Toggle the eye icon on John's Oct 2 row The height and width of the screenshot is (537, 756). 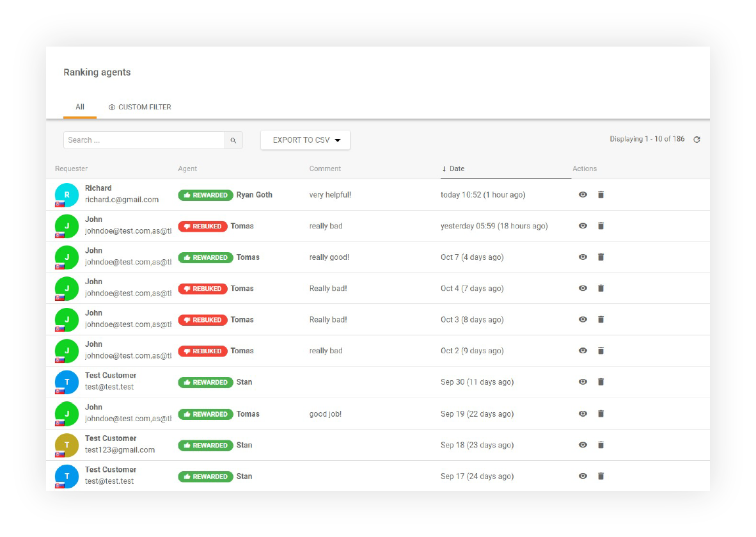(x=583, y=351)
